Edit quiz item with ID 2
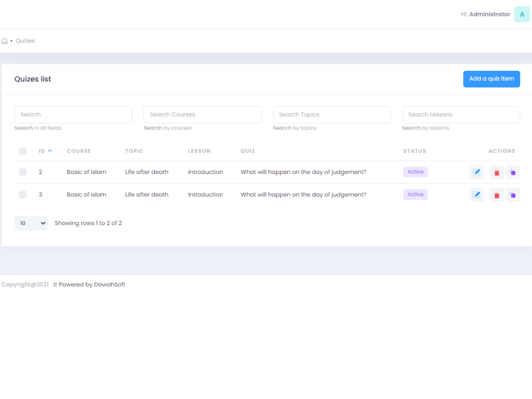The image size is (532, 399). [476, 172]
